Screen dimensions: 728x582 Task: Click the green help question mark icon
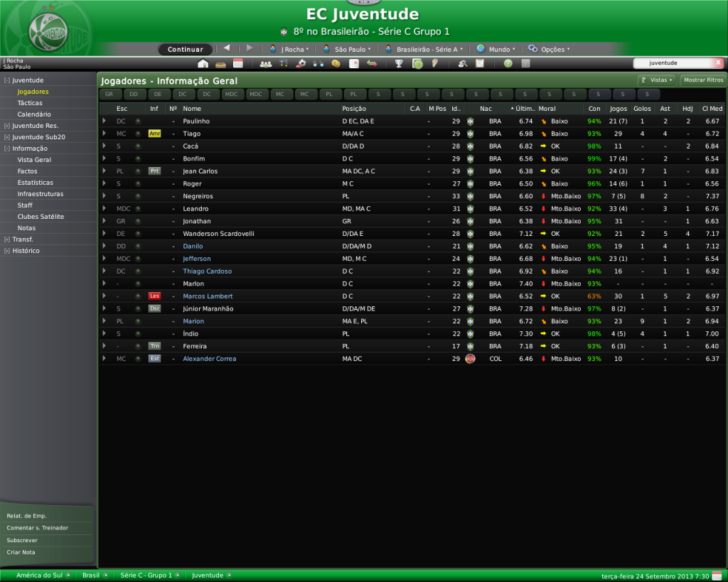click(x=508, y=63)
